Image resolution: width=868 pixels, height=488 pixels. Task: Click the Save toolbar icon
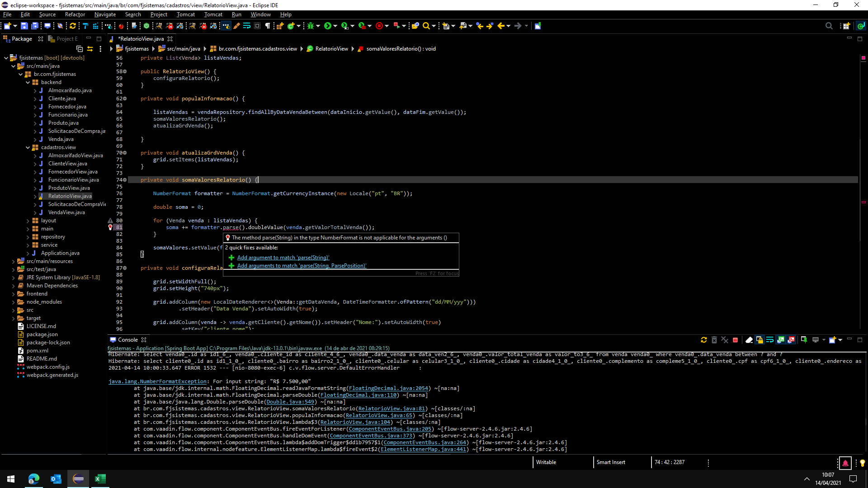[x=24, y=26]
